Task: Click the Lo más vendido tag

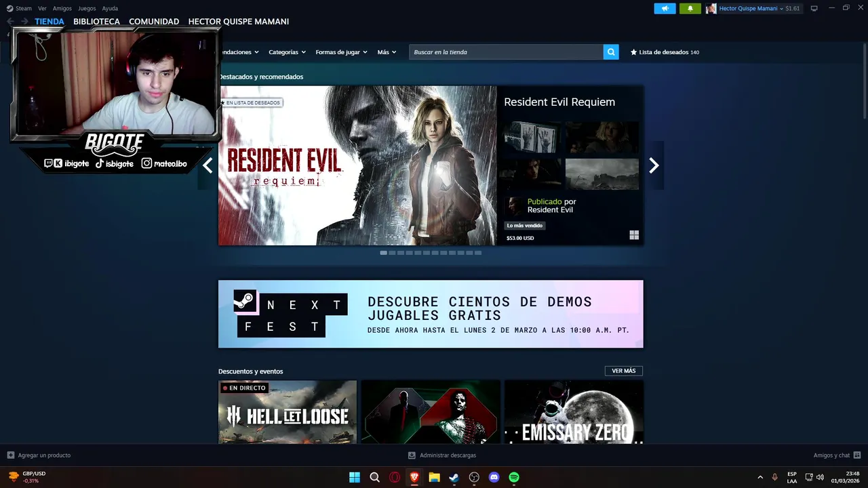Action: click(x=525, y=226)
